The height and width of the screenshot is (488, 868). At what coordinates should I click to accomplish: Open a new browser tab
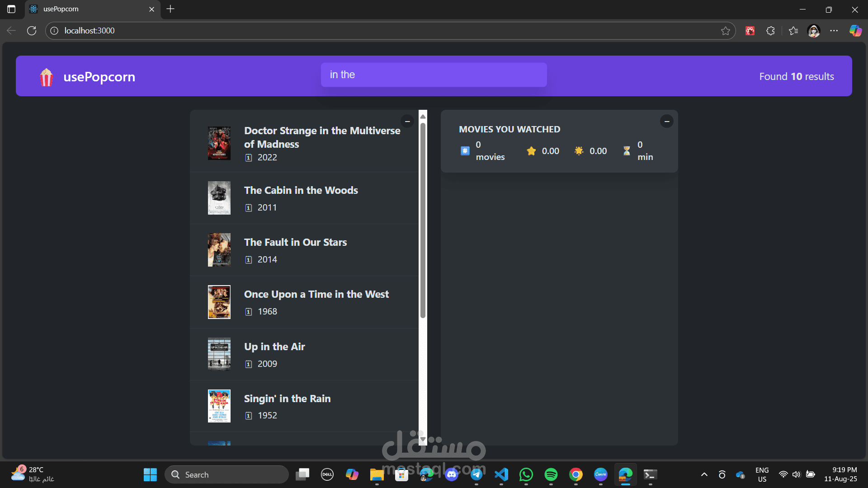(x=170, y=9)
